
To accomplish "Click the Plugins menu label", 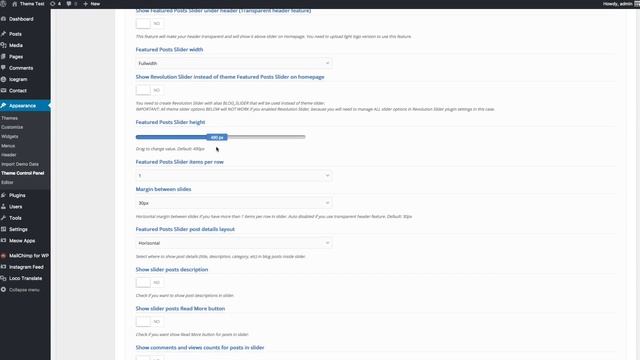I will 17,195.
